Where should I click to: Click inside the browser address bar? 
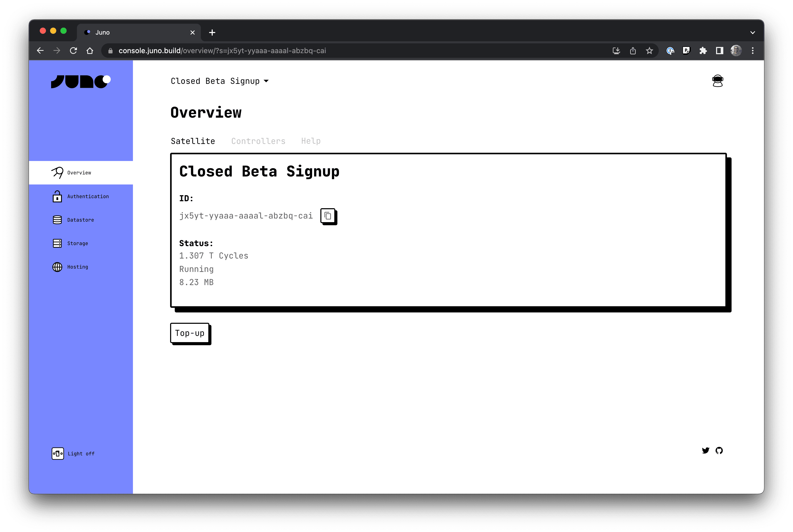238,51
